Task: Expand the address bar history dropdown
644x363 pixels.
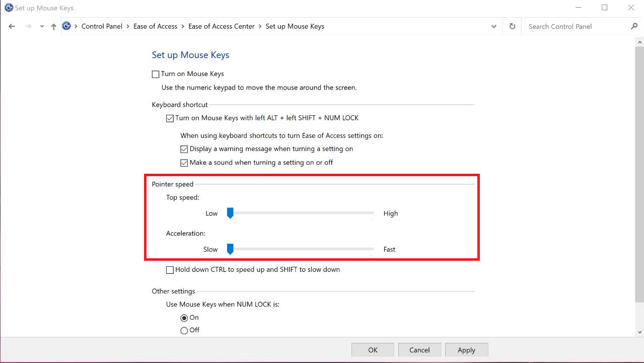Action: (x=494, y=27)
